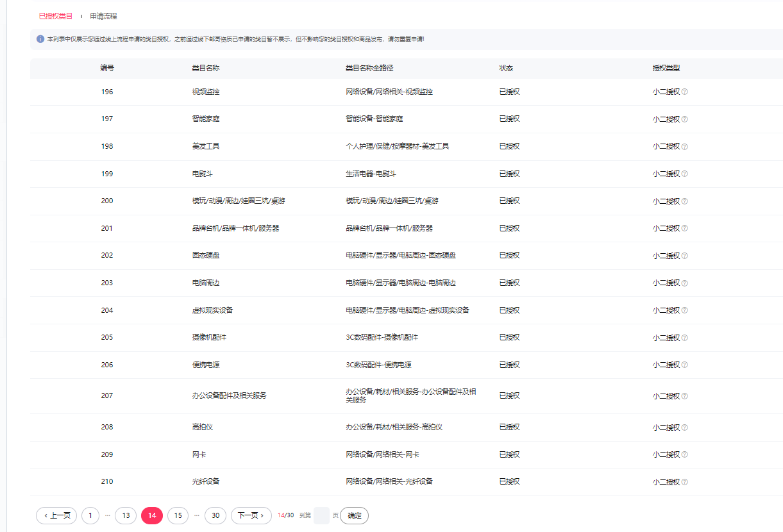This screenshot has height=532, width=783.
Task: Expand the ellipsis between pages 1 and 13
Action: click(x=108, y=515)
